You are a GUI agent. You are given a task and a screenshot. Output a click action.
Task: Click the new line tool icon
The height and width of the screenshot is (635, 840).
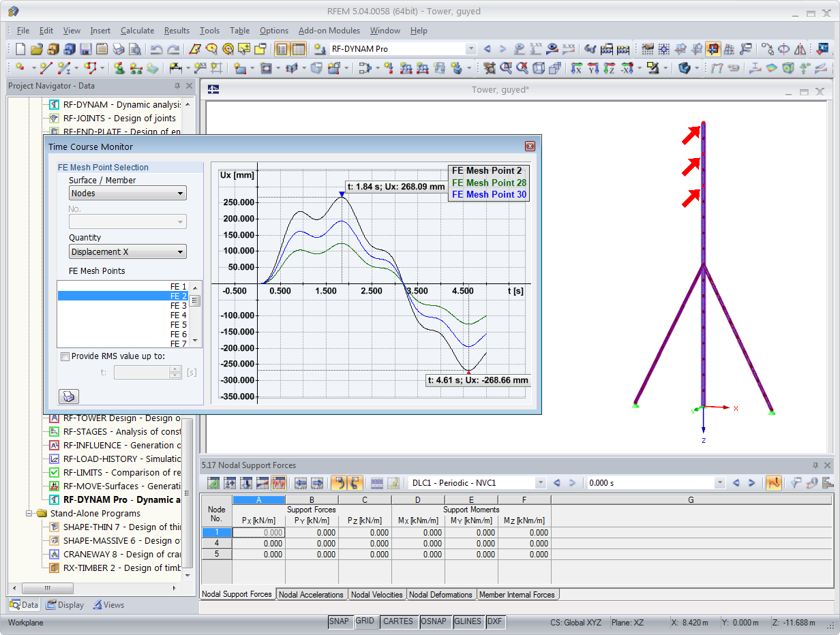click(46, 68)
